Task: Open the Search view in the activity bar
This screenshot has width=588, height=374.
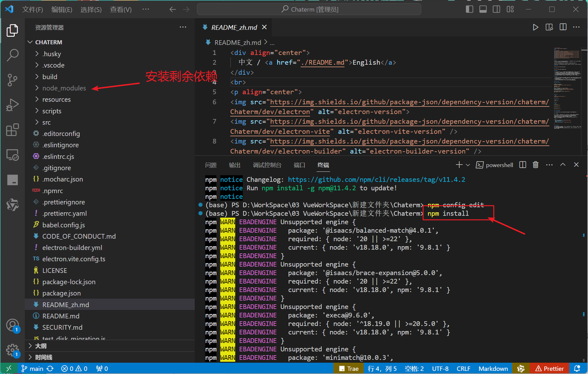Action: click(x=12, y=55)
